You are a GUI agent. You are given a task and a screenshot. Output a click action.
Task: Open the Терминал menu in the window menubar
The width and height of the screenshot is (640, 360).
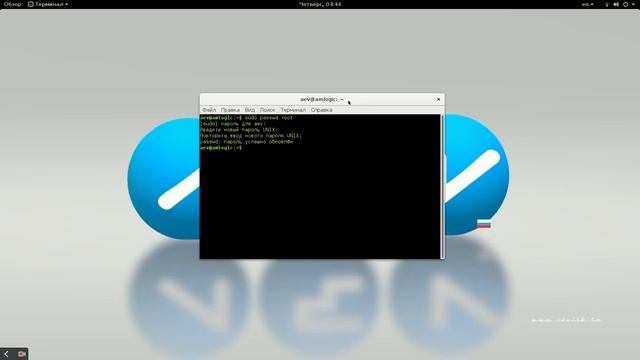293,110
